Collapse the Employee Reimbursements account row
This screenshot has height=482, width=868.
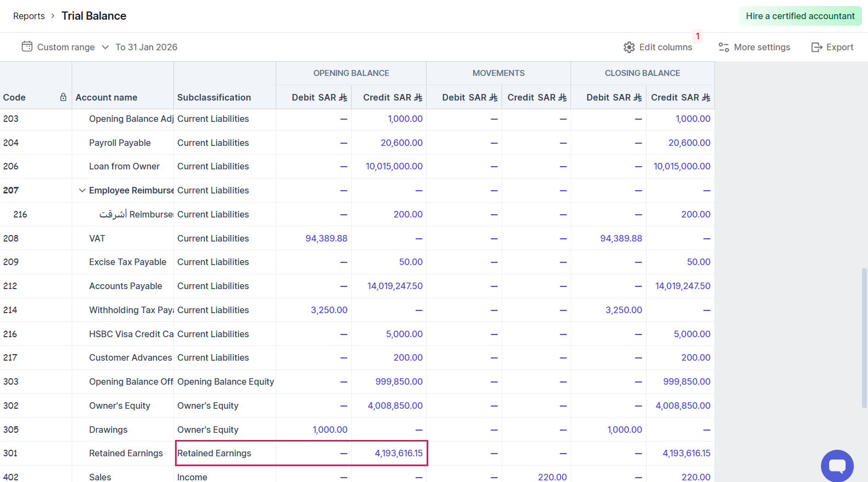pyautogui.click(x=82, y=190)
